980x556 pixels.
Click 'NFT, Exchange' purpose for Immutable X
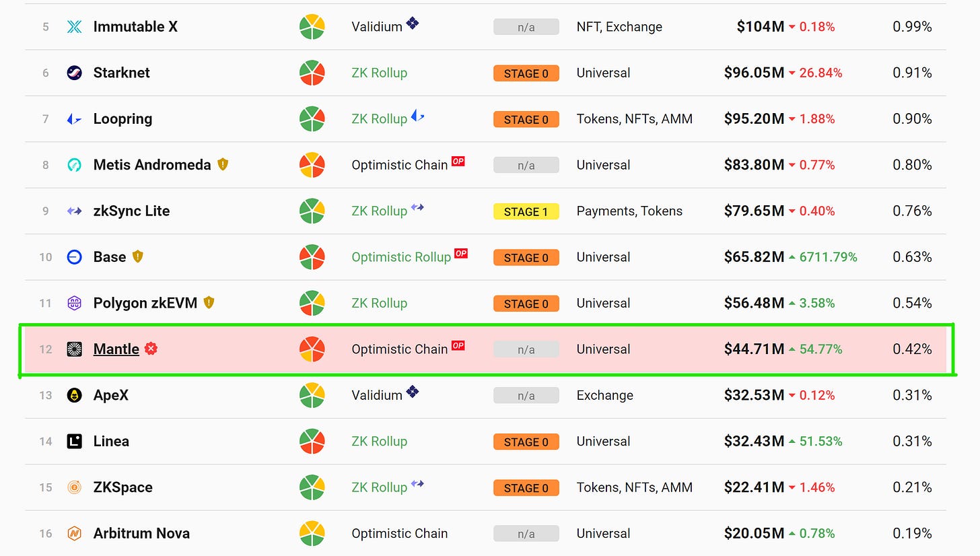click(619, 27)
